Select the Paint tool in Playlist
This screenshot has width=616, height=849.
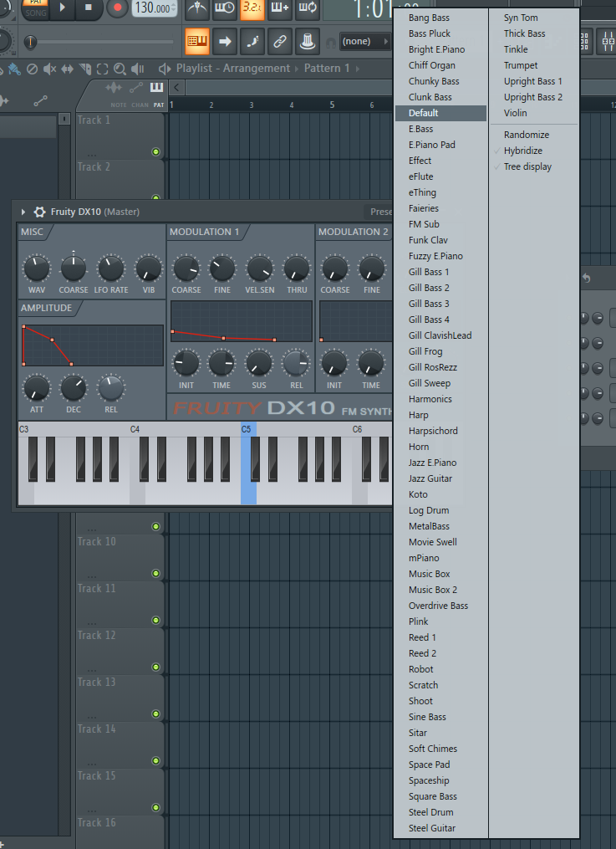[x=14, y=69]
